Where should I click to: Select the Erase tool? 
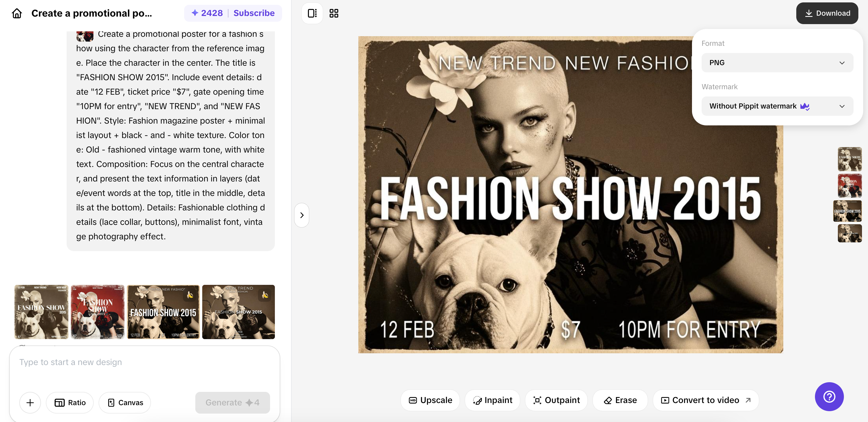[620, 400]
